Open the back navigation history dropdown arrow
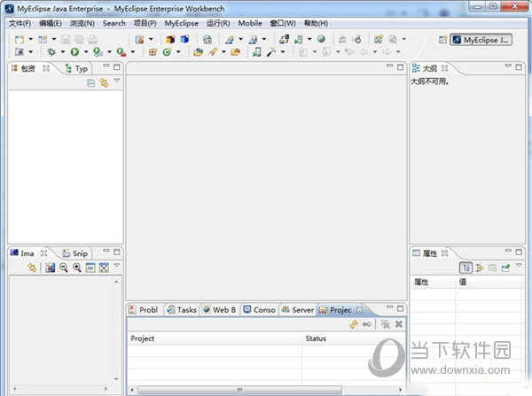The height and width of the screenshot is (396, 532). tap(374, 52)
